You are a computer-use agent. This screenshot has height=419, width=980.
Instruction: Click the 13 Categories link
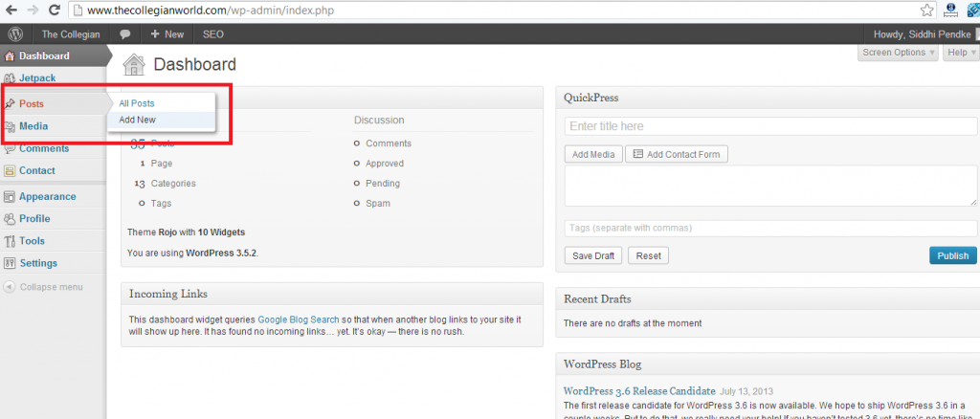[x=165, y=184]
